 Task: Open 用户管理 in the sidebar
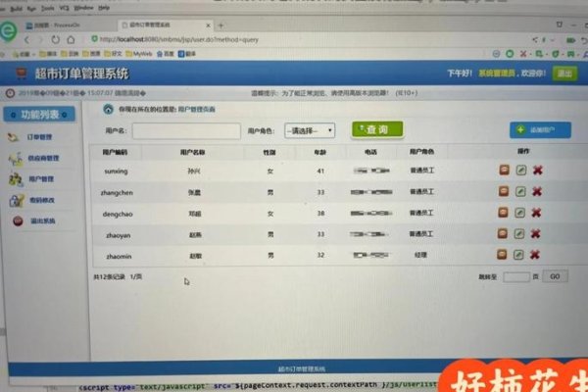(x=41, y=179)
